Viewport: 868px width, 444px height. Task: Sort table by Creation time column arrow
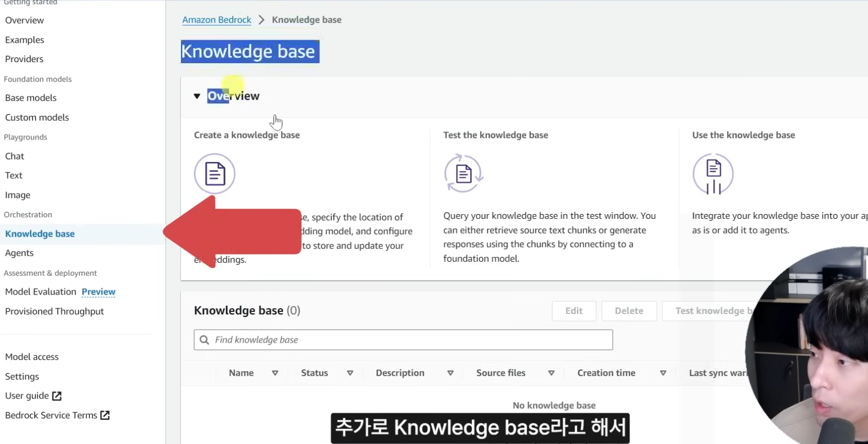663,373
